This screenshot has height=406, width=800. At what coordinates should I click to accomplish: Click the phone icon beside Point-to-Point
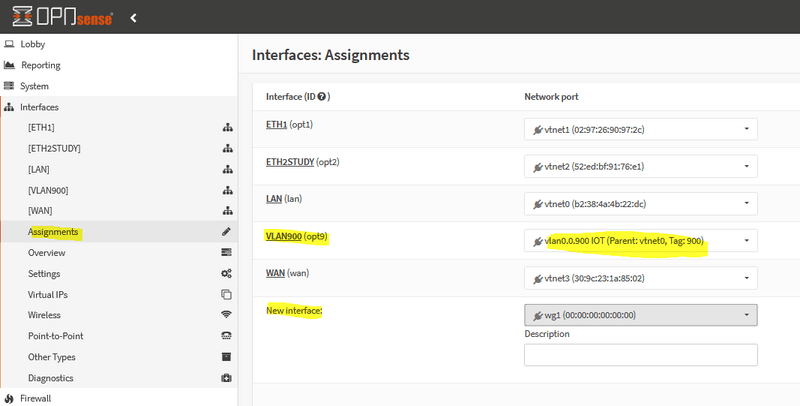[x=226, y=336]
